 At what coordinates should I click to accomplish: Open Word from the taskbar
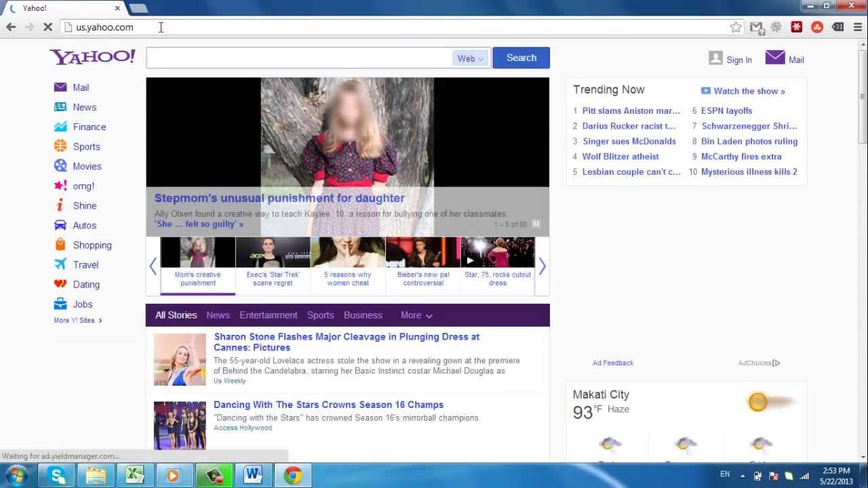click(x=253, y=476)
